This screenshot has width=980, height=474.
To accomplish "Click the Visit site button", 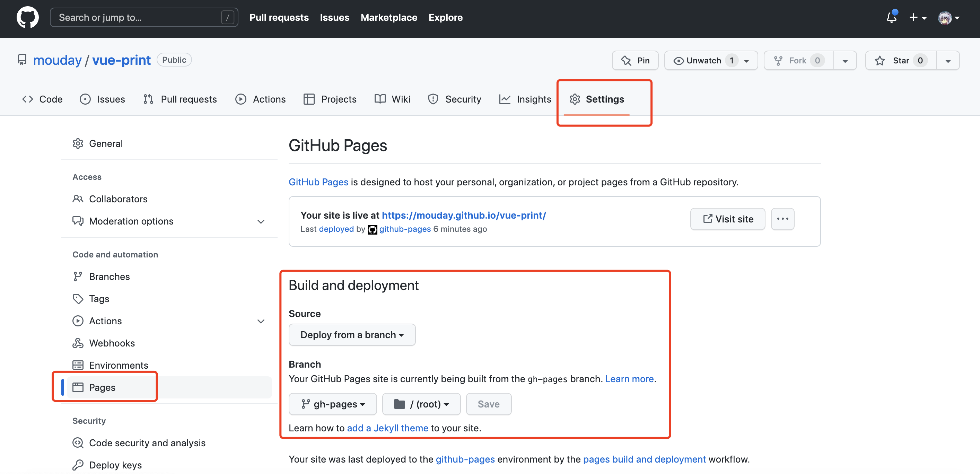I will coord(727,219).
